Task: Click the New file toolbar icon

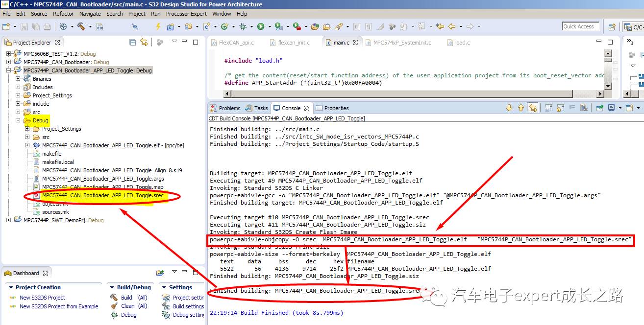Action: [6, 26]
